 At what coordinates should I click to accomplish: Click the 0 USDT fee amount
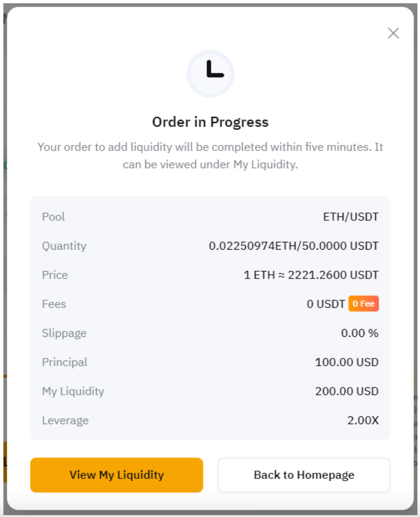tap(326, 304)
